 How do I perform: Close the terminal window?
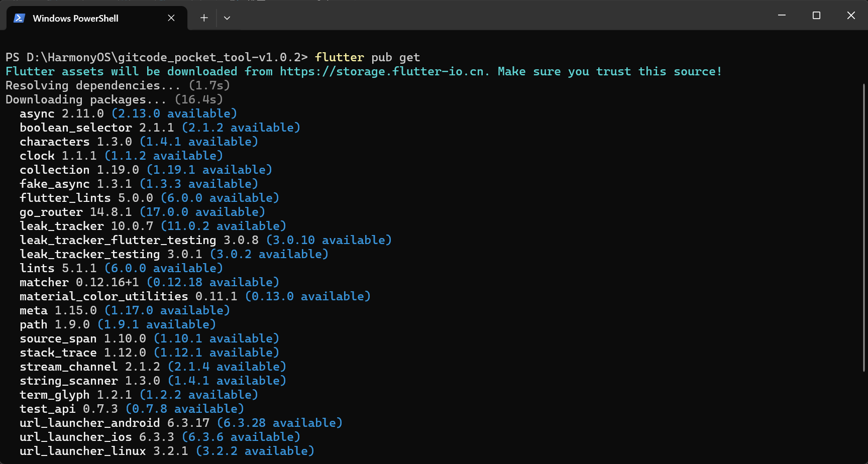(x=851, y=16)
